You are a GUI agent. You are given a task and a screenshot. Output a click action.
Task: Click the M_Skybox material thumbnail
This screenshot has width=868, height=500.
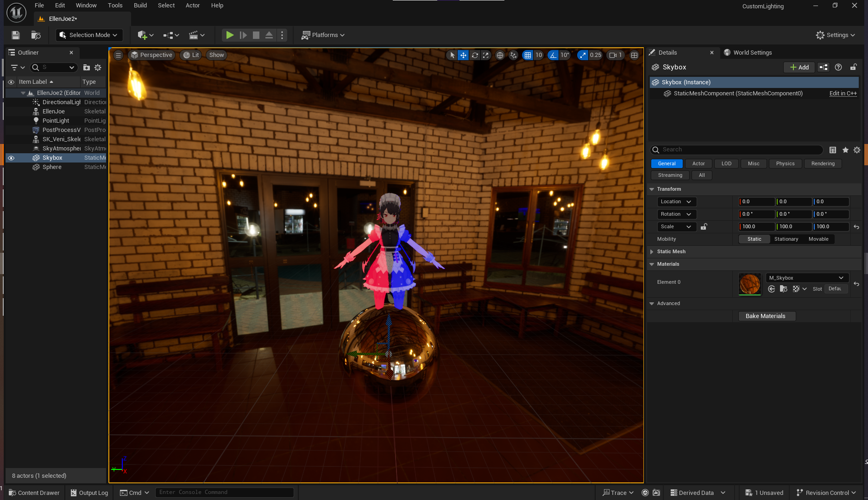tap(750, 284)
